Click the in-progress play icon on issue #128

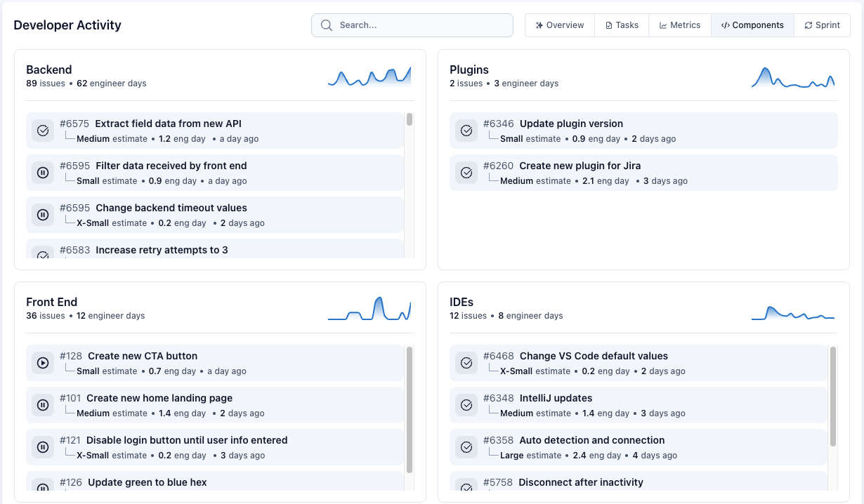[x=43, y=362]
